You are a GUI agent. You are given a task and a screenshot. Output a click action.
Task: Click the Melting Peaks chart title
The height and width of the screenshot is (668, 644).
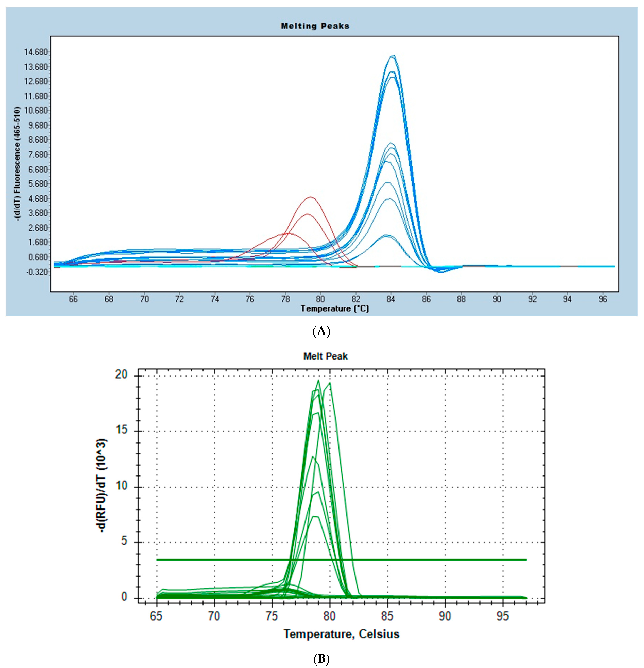(x=315, y=26)
